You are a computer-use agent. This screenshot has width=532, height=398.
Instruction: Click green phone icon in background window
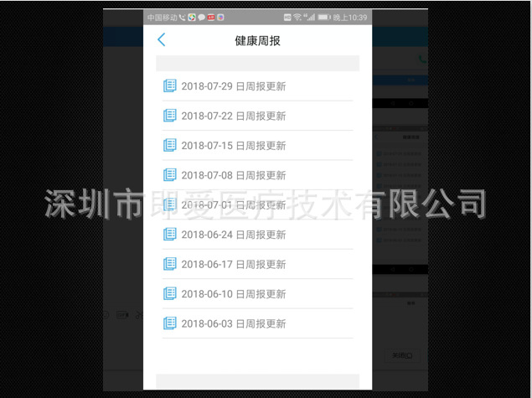point(422,59)
